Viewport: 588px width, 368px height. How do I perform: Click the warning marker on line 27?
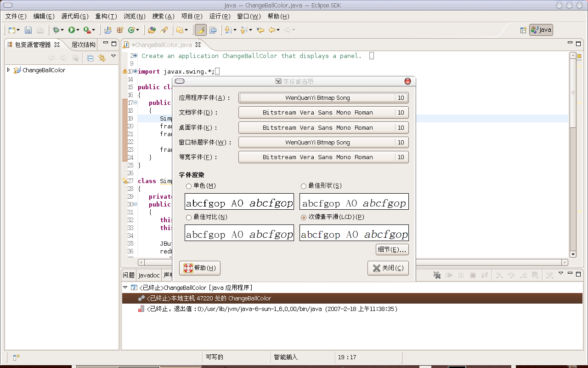click(124, 181)
